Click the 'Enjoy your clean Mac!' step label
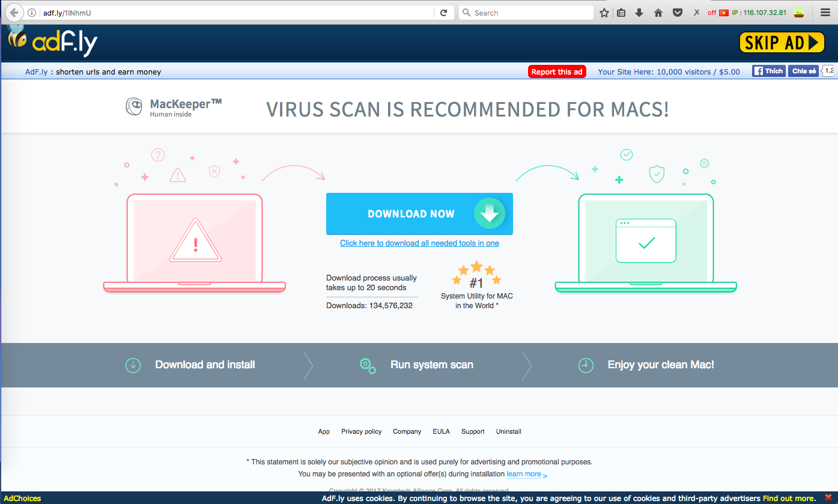The image size is (838, 504). tap(661, 365)
